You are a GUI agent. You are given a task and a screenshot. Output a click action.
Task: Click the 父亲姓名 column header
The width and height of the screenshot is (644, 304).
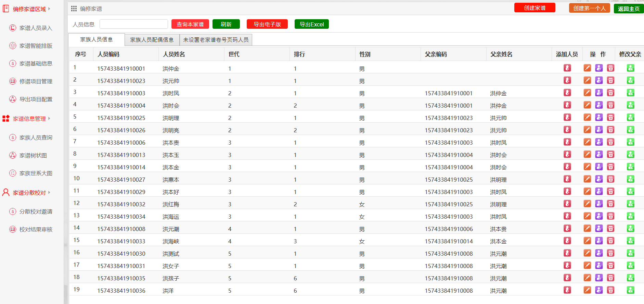click(x=501, y=54)
